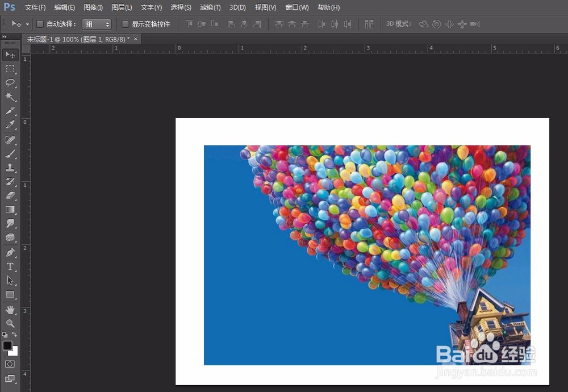Select the Path Selection tool
568x392 pixels.
click(10, 281)
